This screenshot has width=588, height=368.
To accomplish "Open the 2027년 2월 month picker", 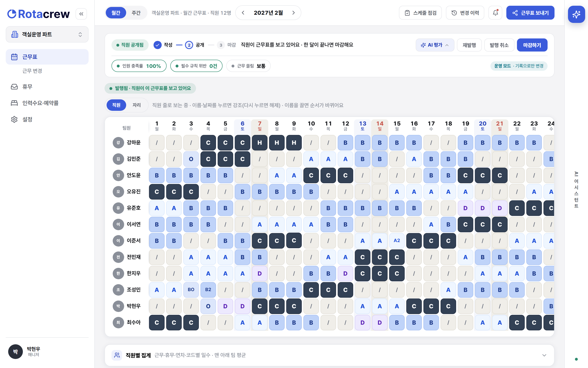I will [268, 13].
